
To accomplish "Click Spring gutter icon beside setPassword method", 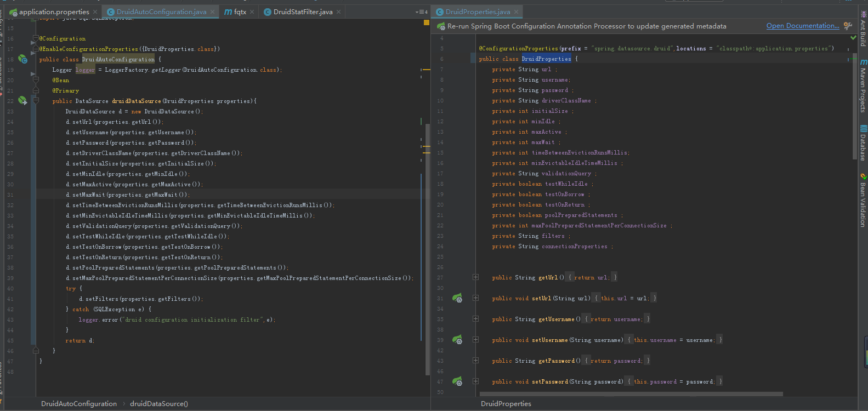I will click(x=457, y=381).
